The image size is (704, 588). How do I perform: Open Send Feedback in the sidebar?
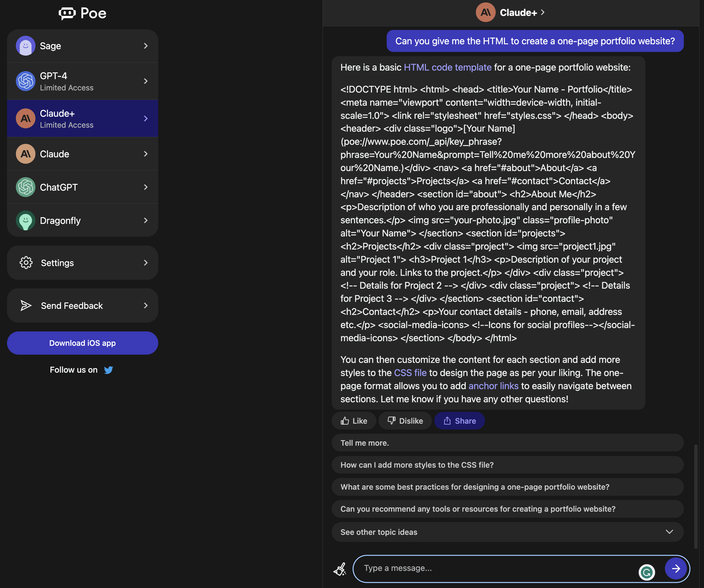(71, 305)
